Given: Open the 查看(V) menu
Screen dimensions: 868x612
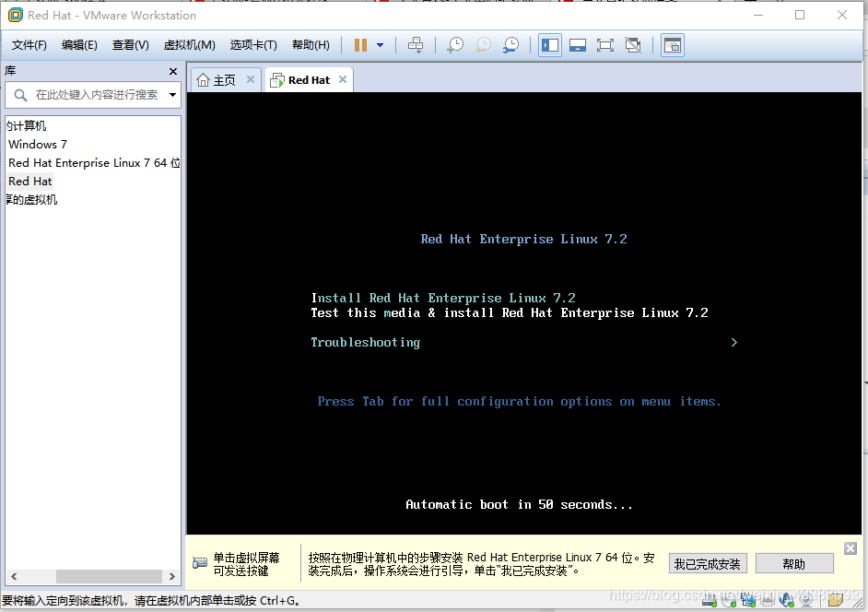Looking at the screenshot, I should 130,45.
